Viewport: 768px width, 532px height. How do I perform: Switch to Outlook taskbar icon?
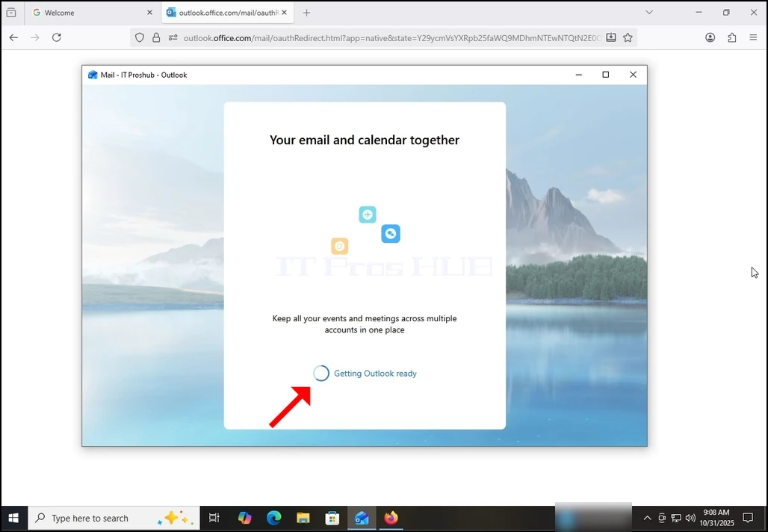click(362, 518)
